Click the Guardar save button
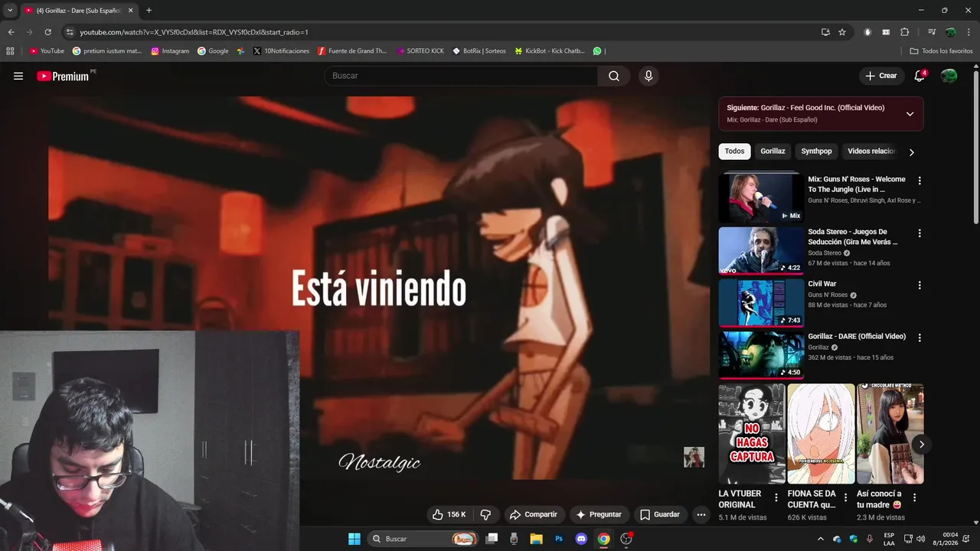 (x=660, y=514)
